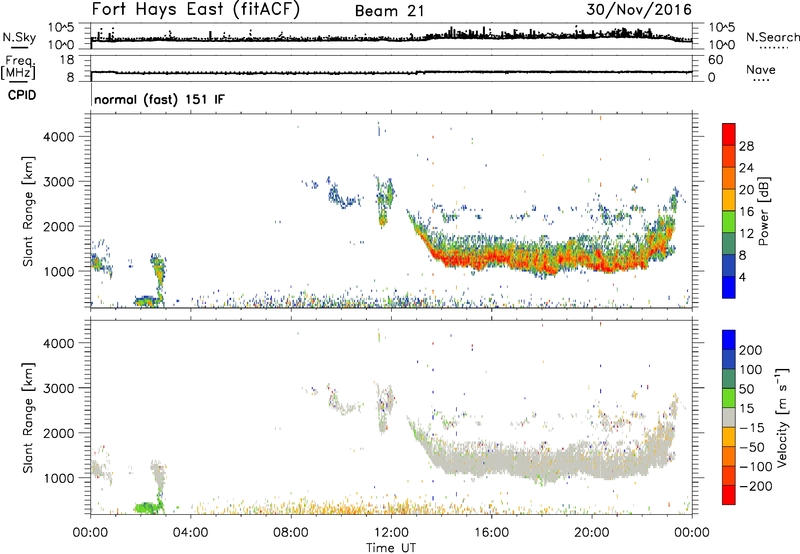This screenshot has width=800, height=554.
Task: Click the "4" tick on Power colorbar
Action: pyautogui.click(x=742, y=278)
